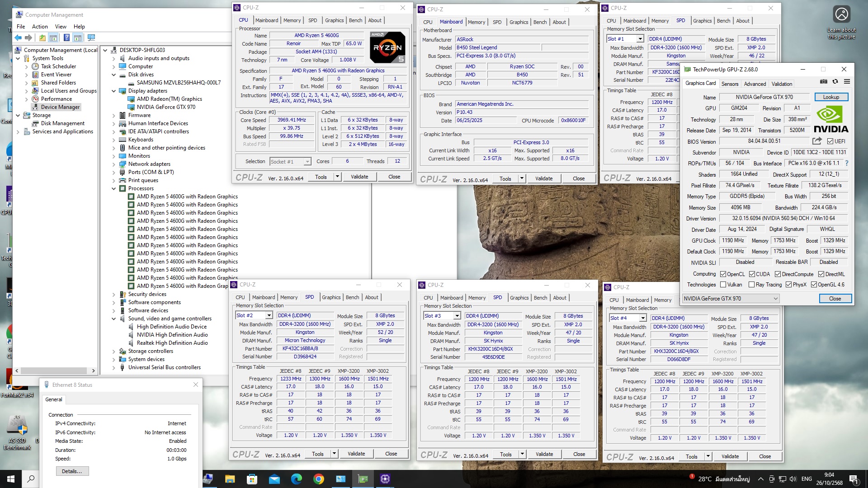Image resolution: width=868 pixels, height=488 pixels.
Task: Click GPU-Z screenshot camera icon
Action: coord(824,81)
